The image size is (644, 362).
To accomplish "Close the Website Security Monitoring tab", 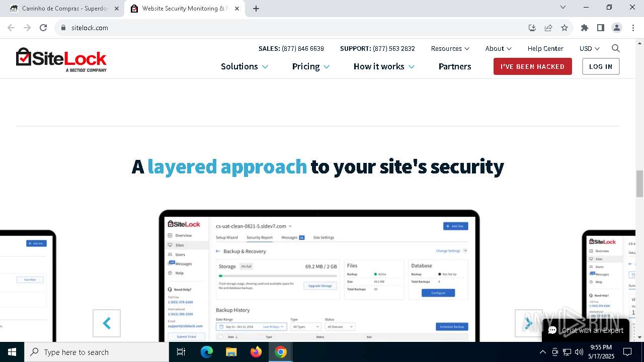I will [237, 9].
